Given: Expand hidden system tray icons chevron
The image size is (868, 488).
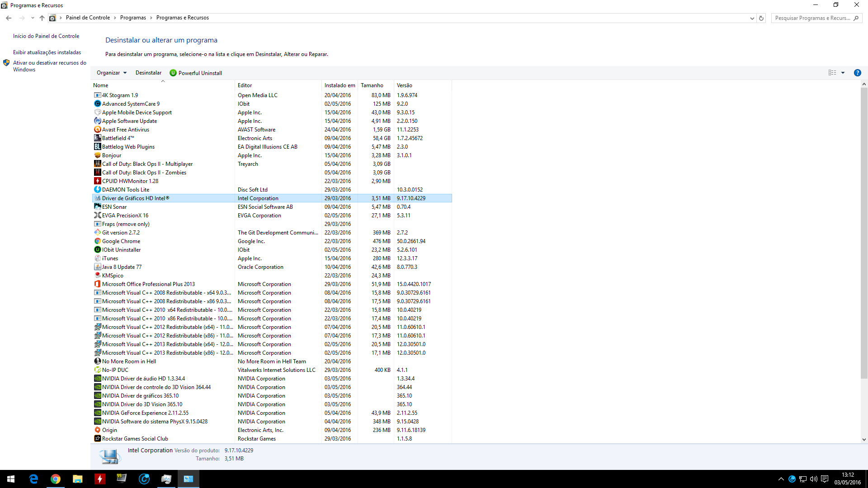Looking at the screenshot, I should (781, 479).
